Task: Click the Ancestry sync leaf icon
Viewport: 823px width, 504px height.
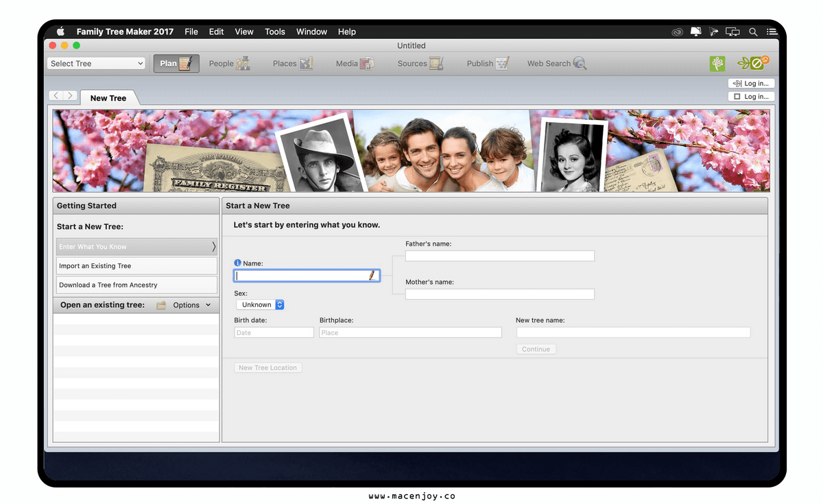Action: pyautogui.click(x=753, y=64)
